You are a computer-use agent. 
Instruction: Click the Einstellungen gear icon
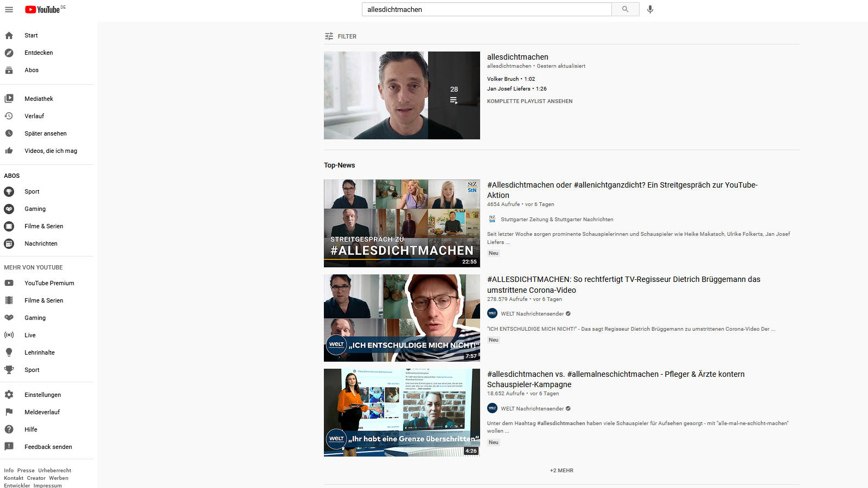pos(9,395)
